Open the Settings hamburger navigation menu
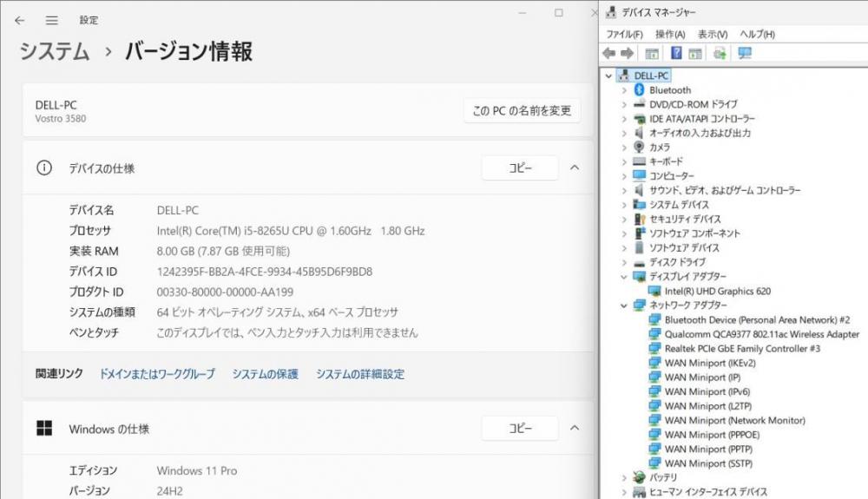 51,21
